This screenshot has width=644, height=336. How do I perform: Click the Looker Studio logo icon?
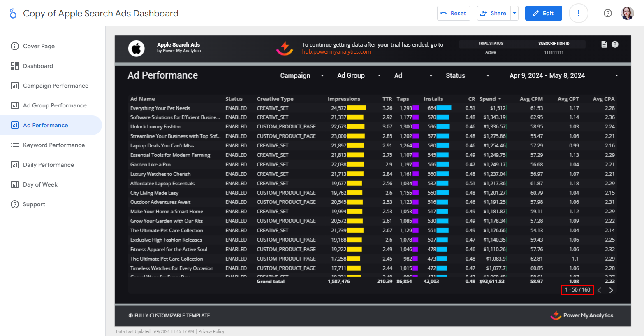coord(13,14)
